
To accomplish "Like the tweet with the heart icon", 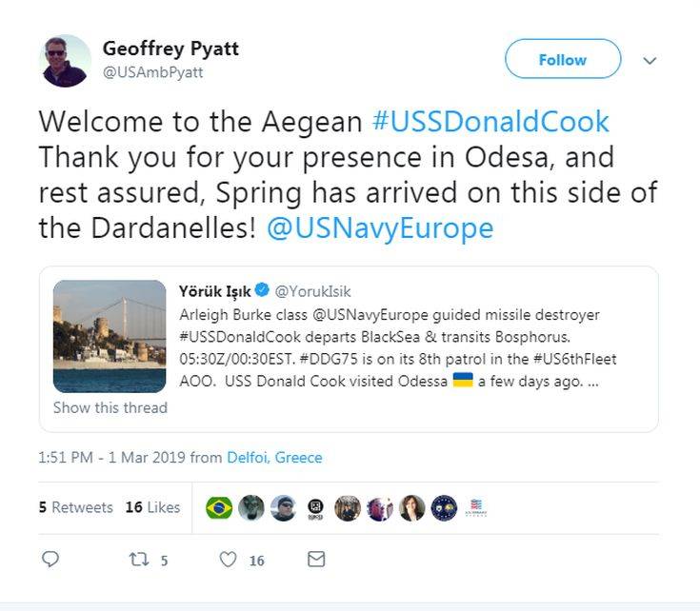I will pyautogui.click(x=228, y=560).
